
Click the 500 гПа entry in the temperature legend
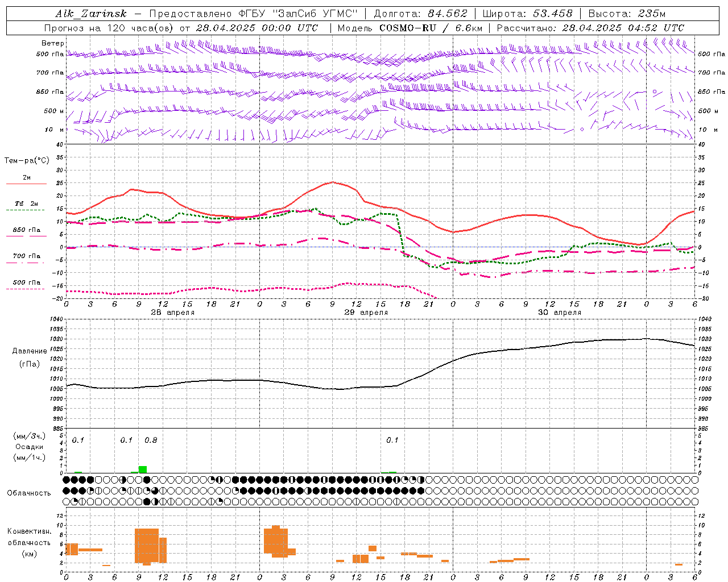[27, 282]
